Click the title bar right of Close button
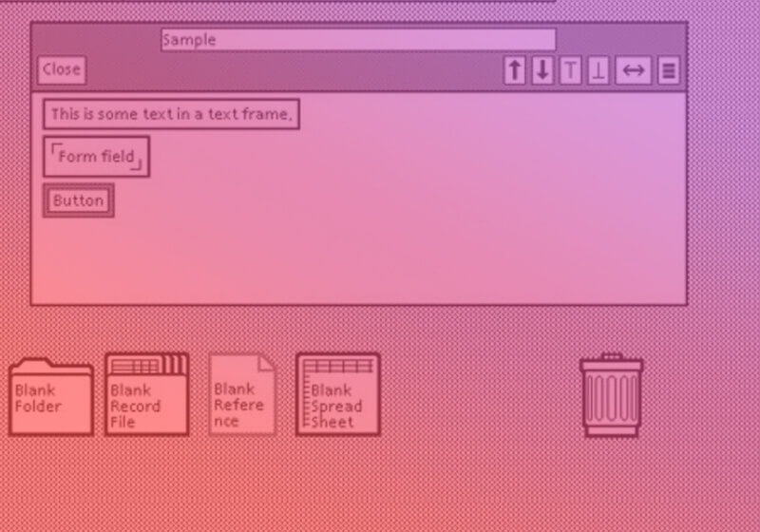 [x=285, y=70]
